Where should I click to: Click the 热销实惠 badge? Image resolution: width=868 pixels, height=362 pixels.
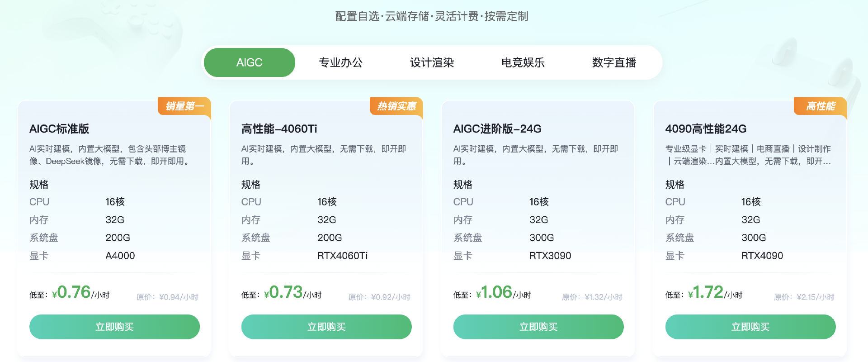396,106
